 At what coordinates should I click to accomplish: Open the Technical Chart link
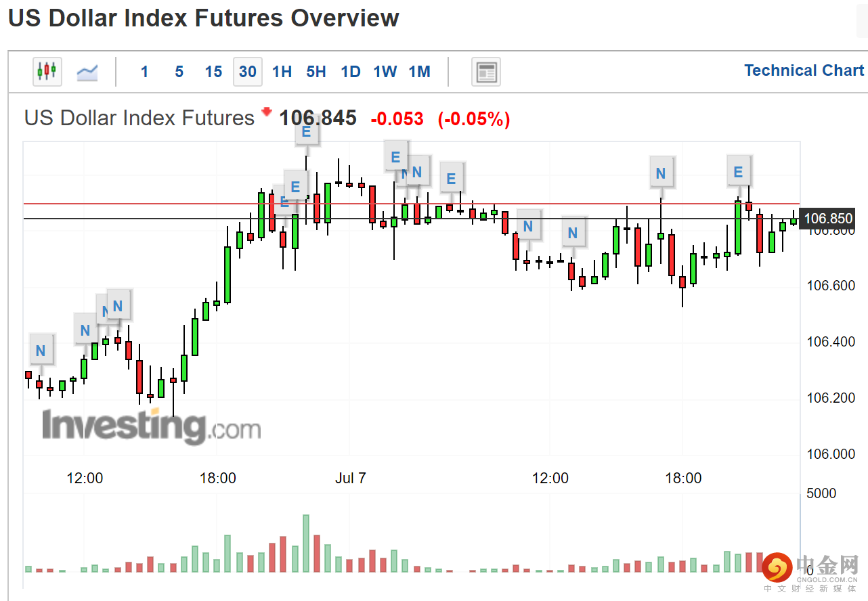(804, 70)
